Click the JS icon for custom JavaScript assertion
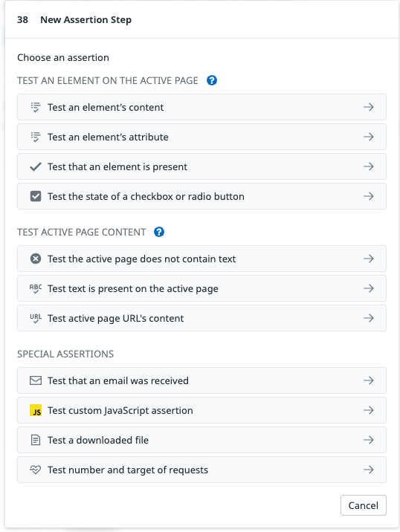This screenshot has height=532, width=400. pos(36,410)
